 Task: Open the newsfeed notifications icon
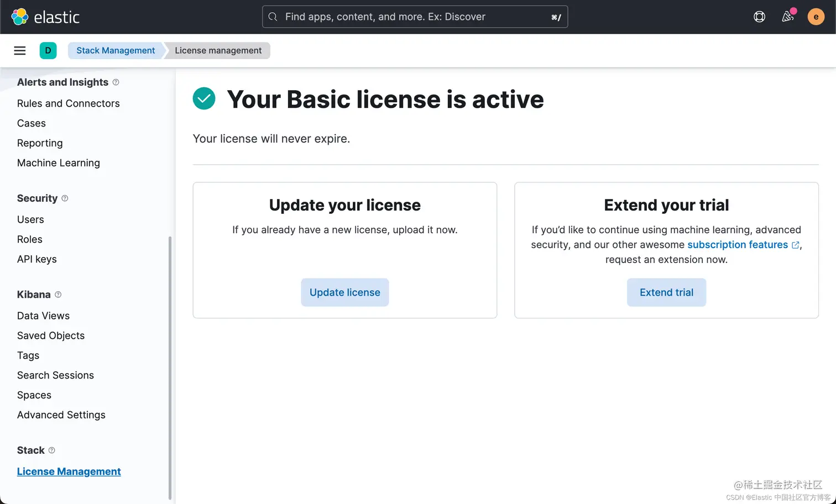(x=788, y=16)
